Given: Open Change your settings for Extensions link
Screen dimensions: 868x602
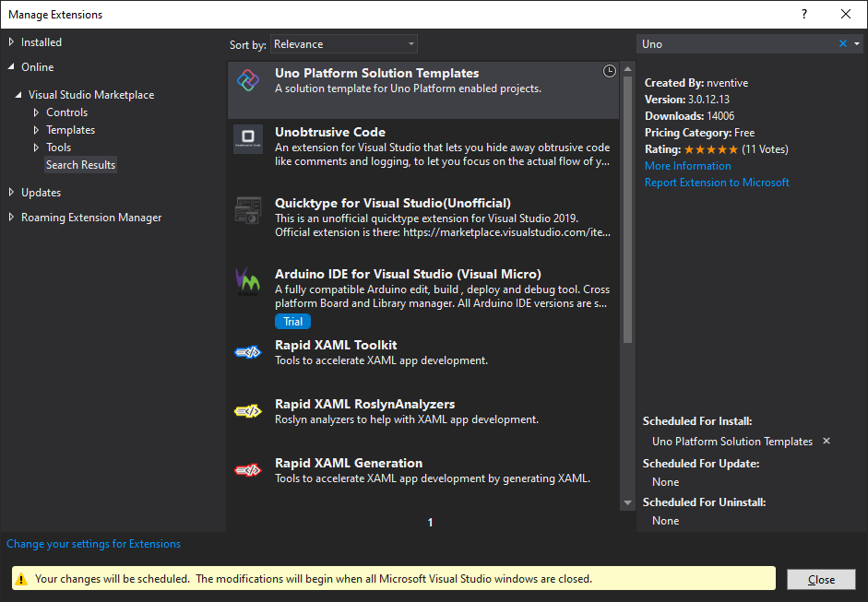Looking at the screenshot, I should (93, 544).
